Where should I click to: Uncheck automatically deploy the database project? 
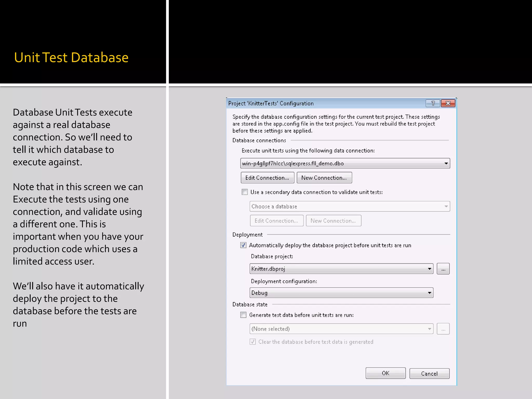(243, 245)
